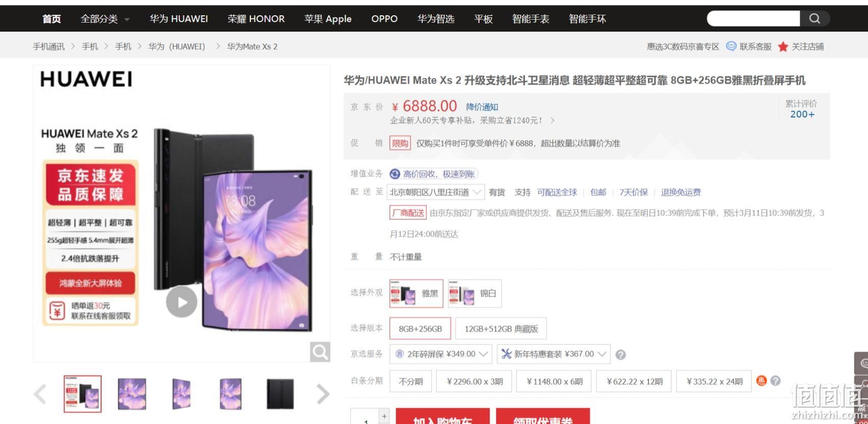Open the delivery address dropdown

point(436,192)
